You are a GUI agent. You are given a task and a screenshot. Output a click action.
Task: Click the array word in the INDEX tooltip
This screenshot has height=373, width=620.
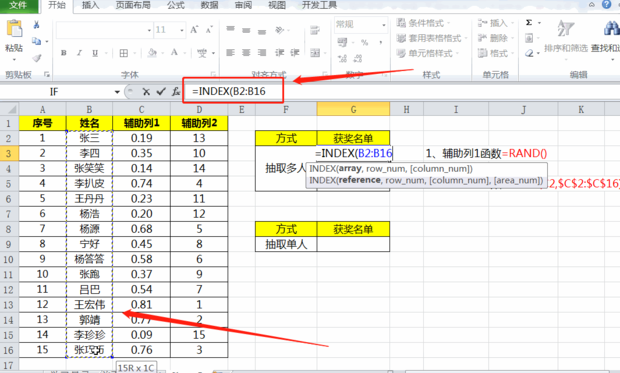click(350, 169)
